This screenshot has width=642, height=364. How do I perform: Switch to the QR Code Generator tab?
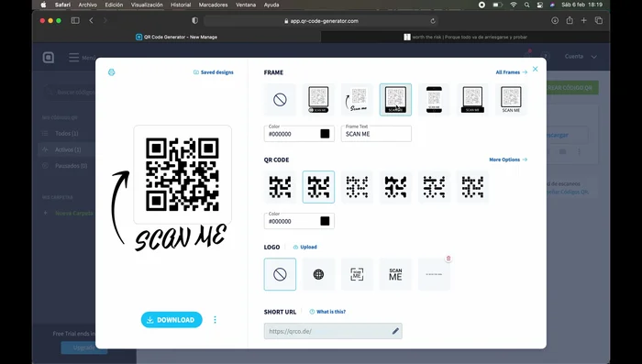coord(176,37)
